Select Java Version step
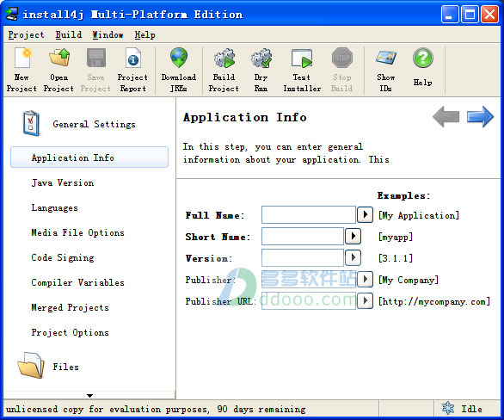Viewport: 504px width, 420px height. coord(63,182)
